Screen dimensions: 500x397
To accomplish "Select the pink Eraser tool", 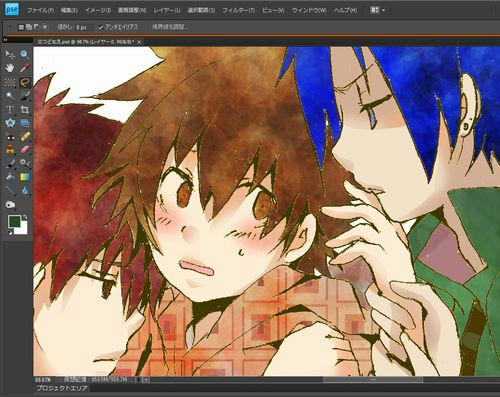I will click(x=24, y=150).
